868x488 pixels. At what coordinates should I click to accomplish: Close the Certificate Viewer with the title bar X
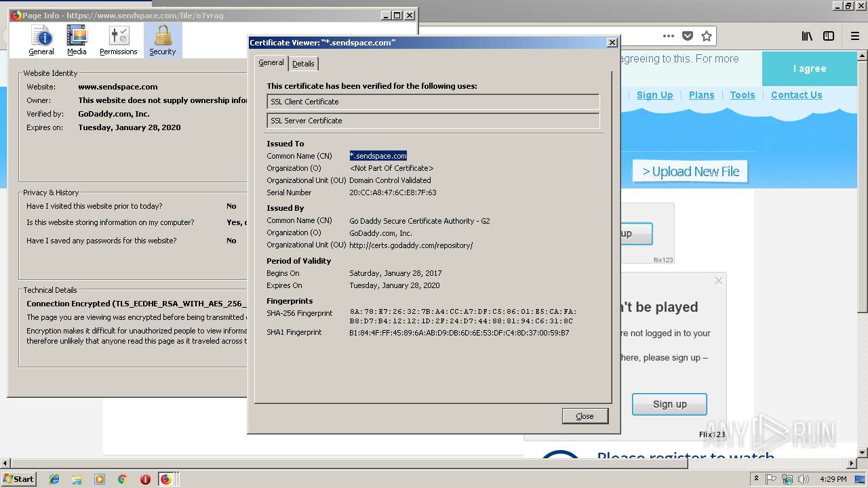coord(612,42)
